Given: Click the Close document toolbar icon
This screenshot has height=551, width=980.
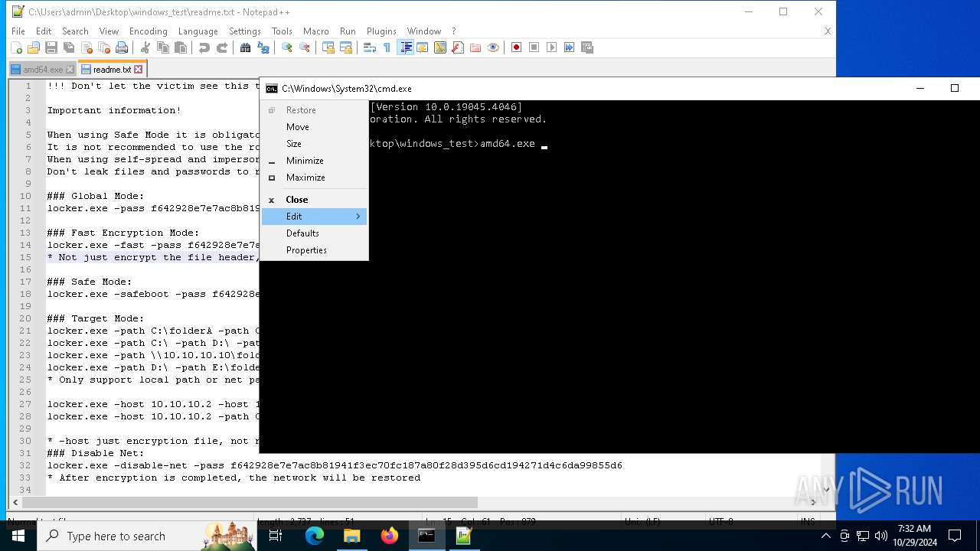Looking at the screenshot, I should pos(87,47).
